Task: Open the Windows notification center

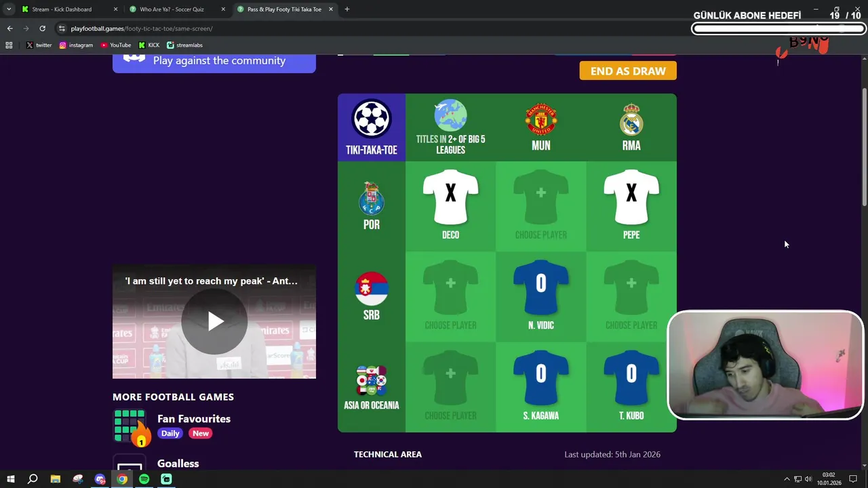Action: click(x=854, y=479)
